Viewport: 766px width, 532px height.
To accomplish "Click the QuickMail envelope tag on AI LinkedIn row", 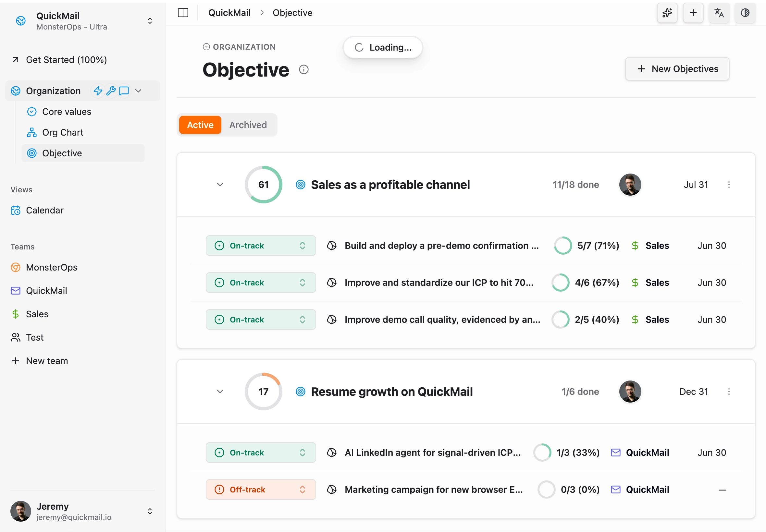I will coord(640,452).
